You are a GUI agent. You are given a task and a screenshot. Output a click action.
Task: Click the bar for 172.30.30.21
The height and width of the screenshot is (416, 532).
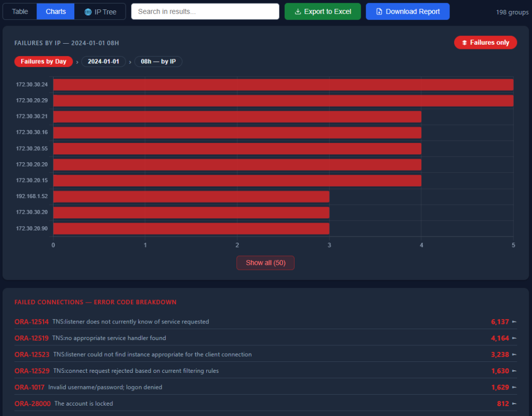[237, 117]
